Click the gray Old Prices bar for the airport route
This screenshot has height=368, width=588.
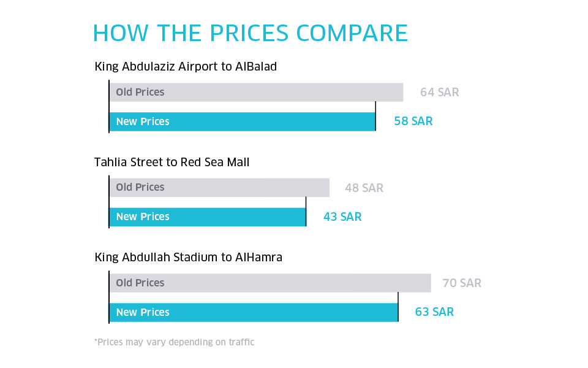(x=256, y=93)
